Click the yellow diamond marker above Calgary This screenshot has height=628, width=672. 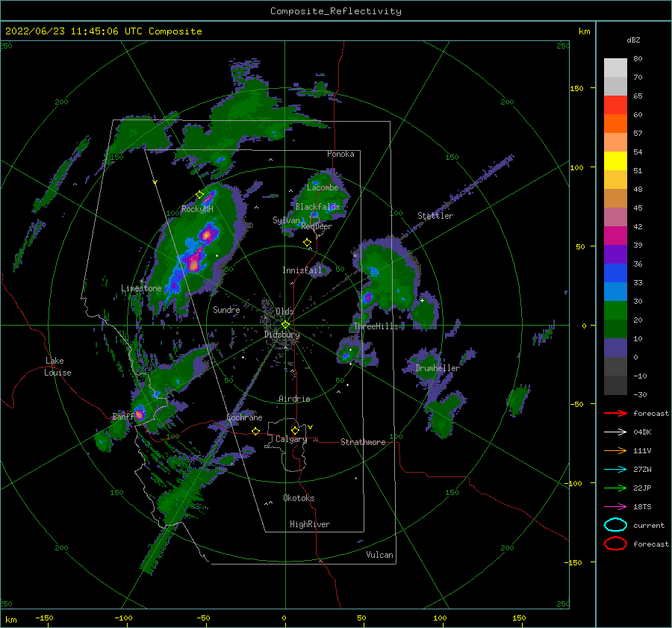(x=295, y=430)
